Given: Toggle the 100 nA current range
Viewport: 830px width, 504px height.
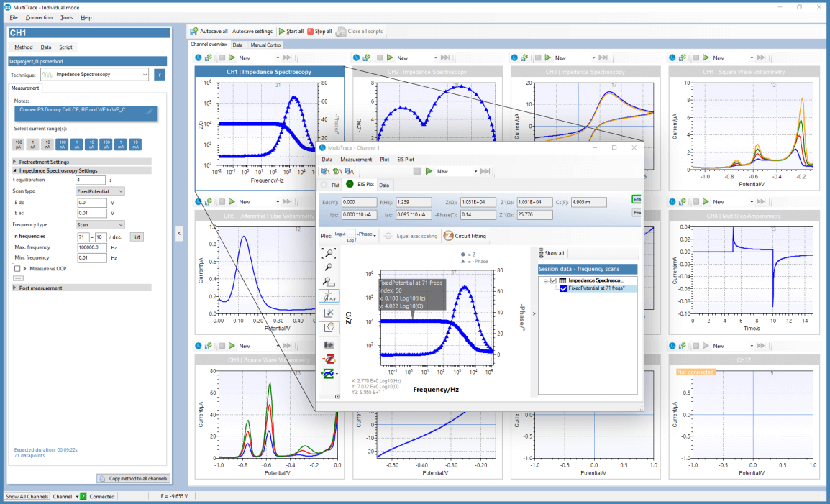Looking at the screenshot, I should (x=63, y=144).
